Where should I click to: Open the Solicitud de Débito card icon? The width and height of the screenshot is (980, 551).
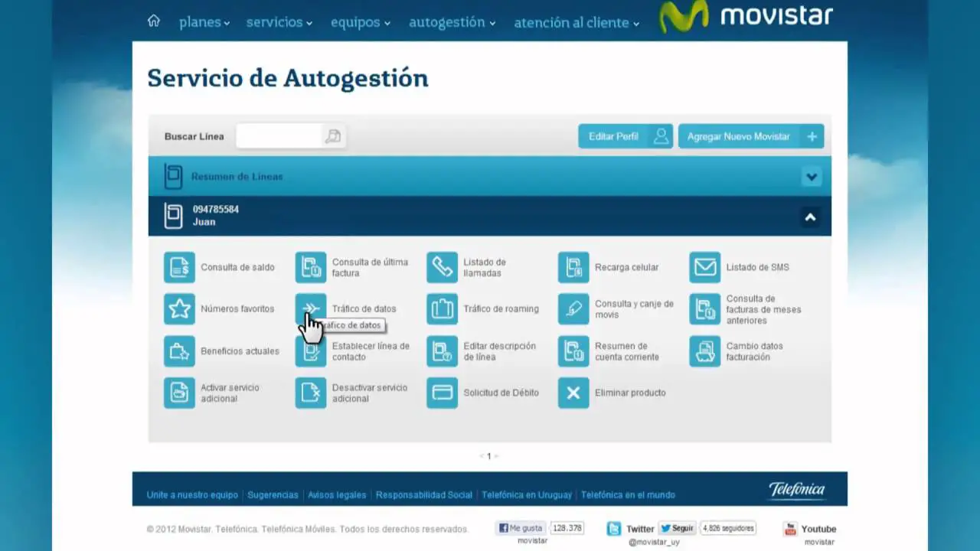[x=442, y=393]
